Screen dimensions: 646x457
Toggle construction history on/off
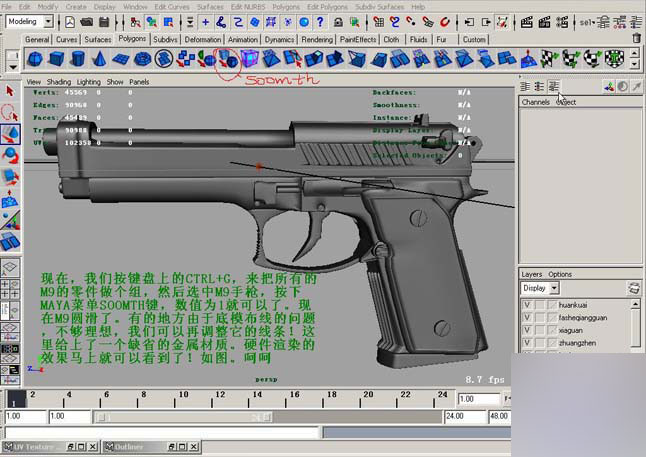click(502, 22)
